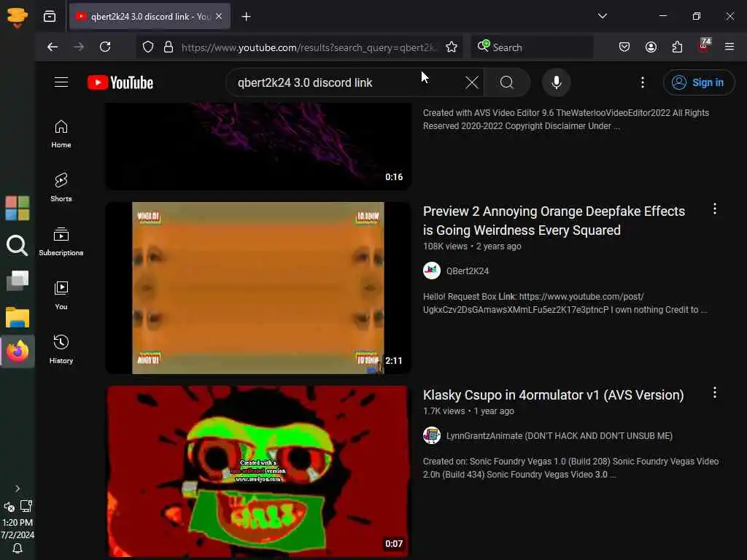Open Preview 2 Annoying Orange Deepfake title

click(554, 220)
